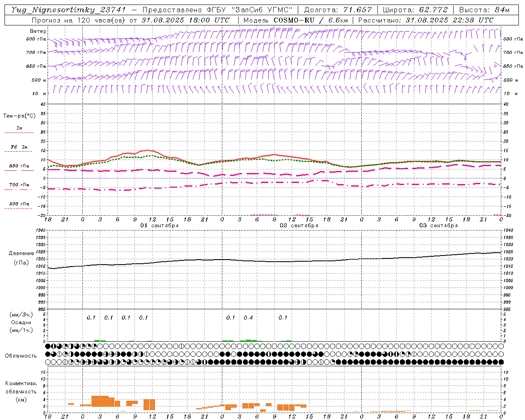Click the Давление pressure panel label

point(21,253)
